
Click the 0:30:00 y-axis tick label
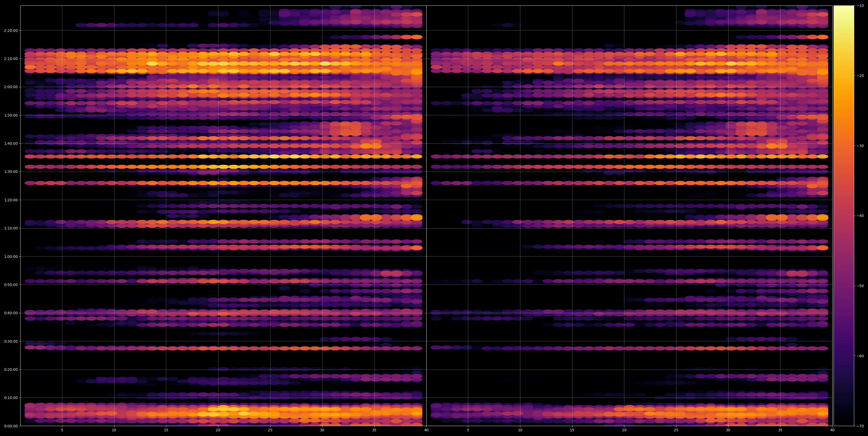click(11, 341)
